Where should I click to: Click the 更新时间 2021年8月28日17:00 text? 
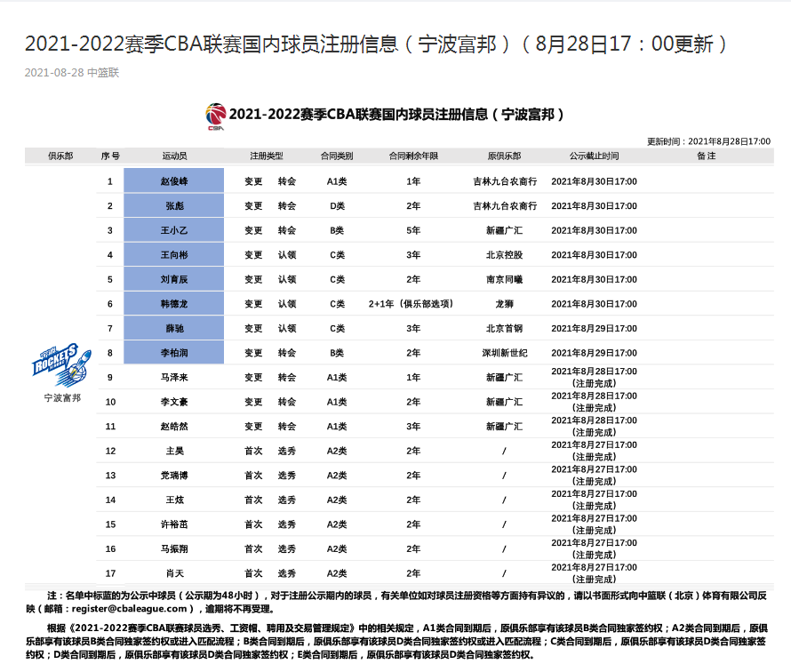(708, 141)
